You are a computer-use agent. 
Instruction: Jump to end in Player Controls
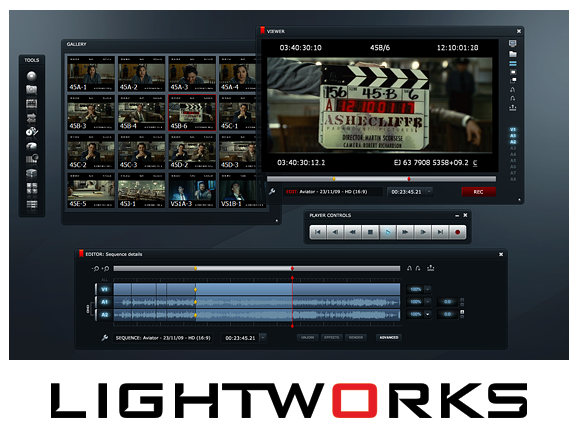[440, 232]
